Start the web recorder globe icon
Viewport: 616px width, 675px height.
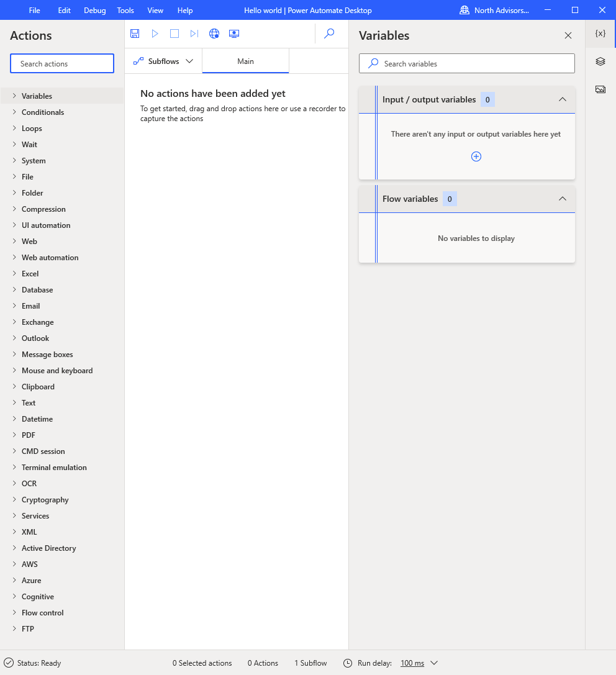[214, 34]
